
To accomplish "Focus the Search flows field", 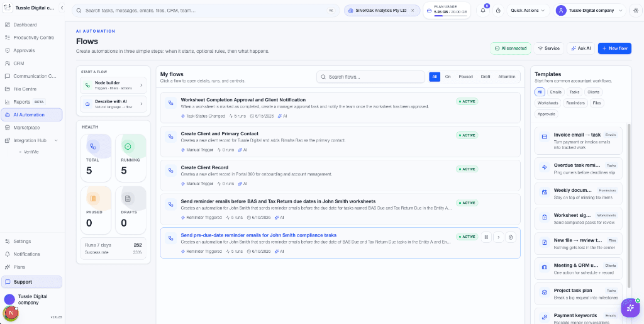I will tap(370, 77).
